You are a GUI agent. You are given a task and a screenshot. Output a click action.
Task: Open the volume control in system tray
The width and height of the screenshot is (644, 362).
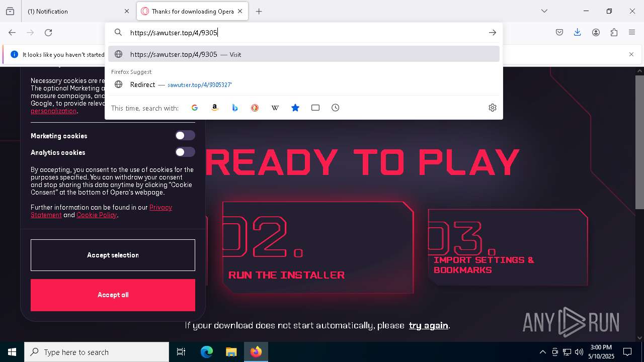click(579, 352)
